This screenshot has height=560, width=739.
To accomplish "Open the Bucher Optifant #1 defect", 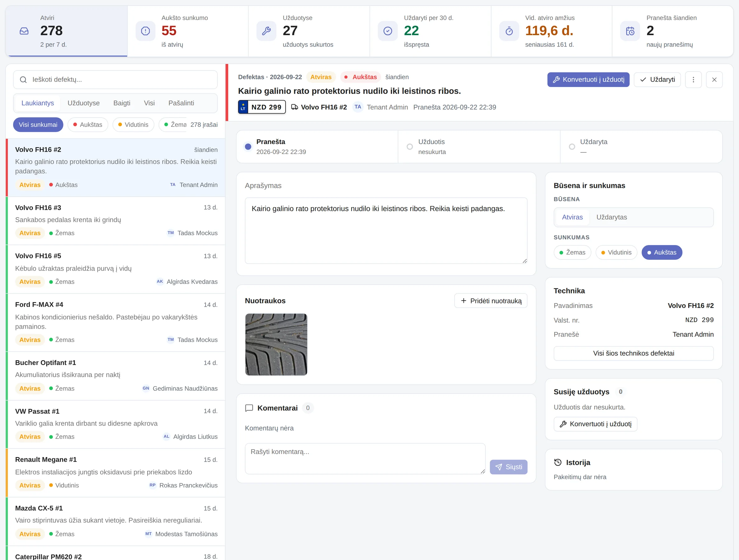I will tap(116, 376).
